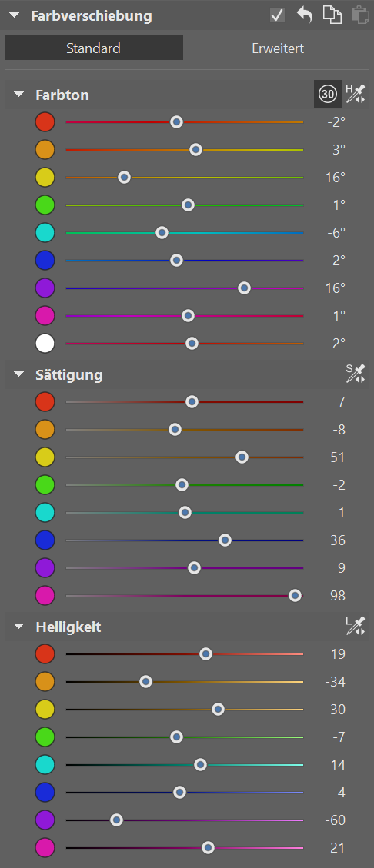Select the Sättigung saturation eyedropper tool
The width and height of the screenshot is (374, 868).
[x=356, y=374]
